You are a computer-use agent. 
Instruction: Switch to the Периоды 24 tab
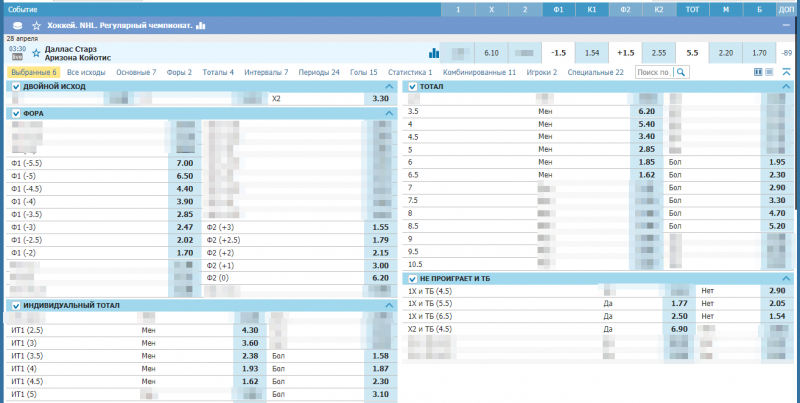point(320,73)
